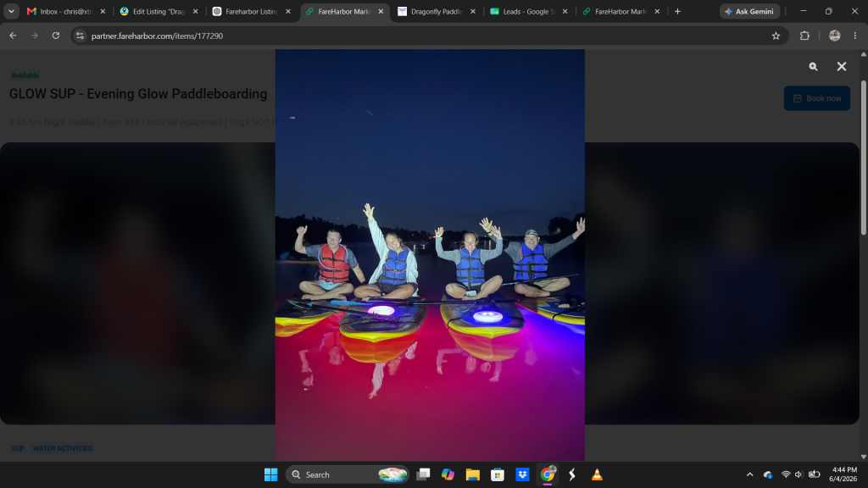Click the glow paddleboarding group photo
This screenshot has height=488, width=868.
pos(430,255)
